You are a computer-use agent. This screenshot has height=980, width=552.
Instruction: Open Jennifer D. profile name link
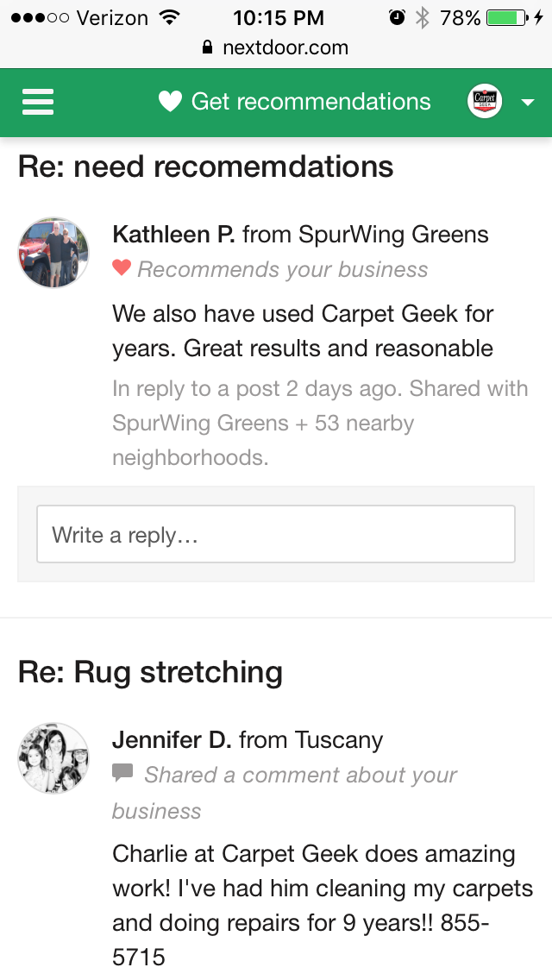pos(172,740)
